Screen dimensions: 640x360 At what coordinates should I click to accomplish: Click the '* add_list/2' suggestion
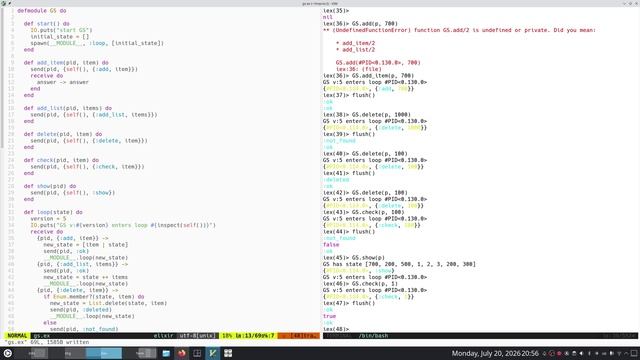pyautogui.click(x=356, y=50)
